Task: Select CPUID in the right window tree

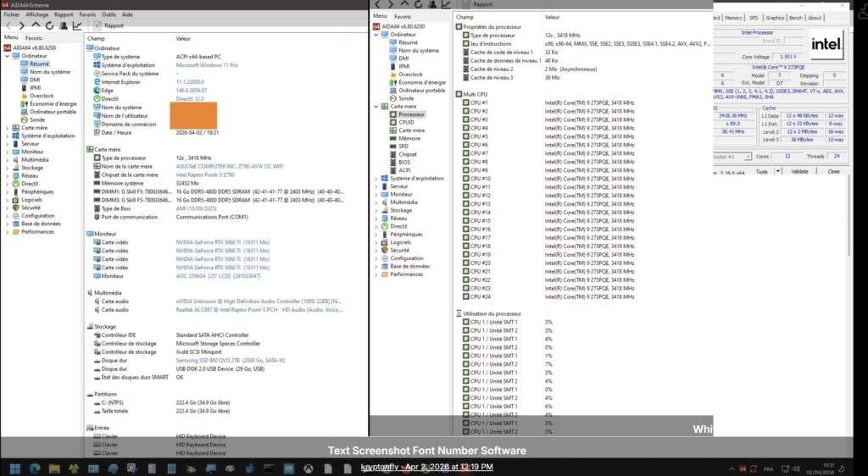Action: (406, 122)
